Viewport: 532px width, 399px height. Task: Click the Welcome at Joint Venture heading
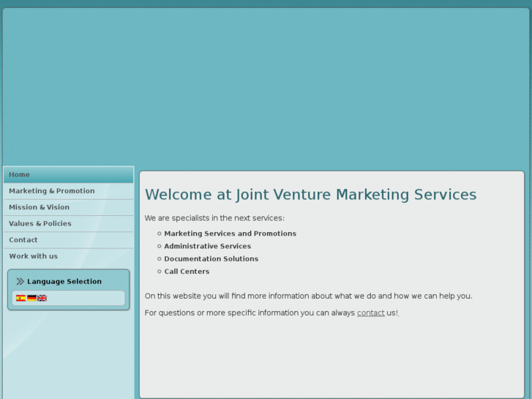[310, 195]
